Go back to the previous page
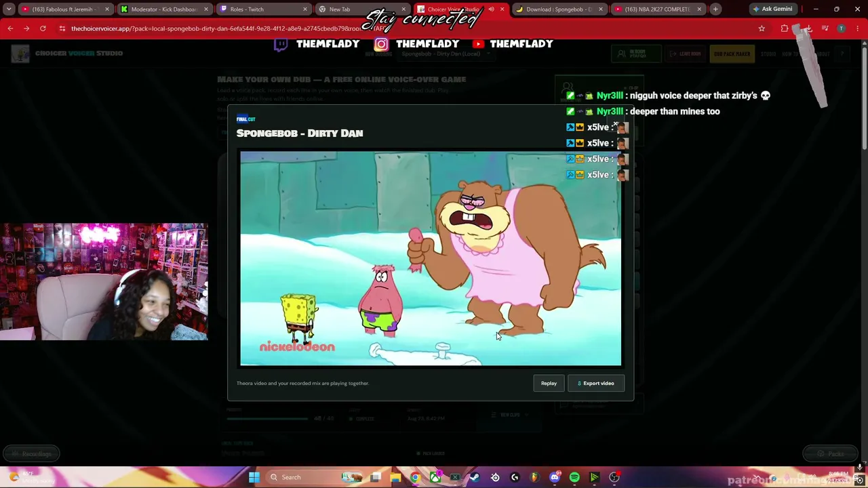This screenshot has width=868, height=488. (x=10, y=28)
